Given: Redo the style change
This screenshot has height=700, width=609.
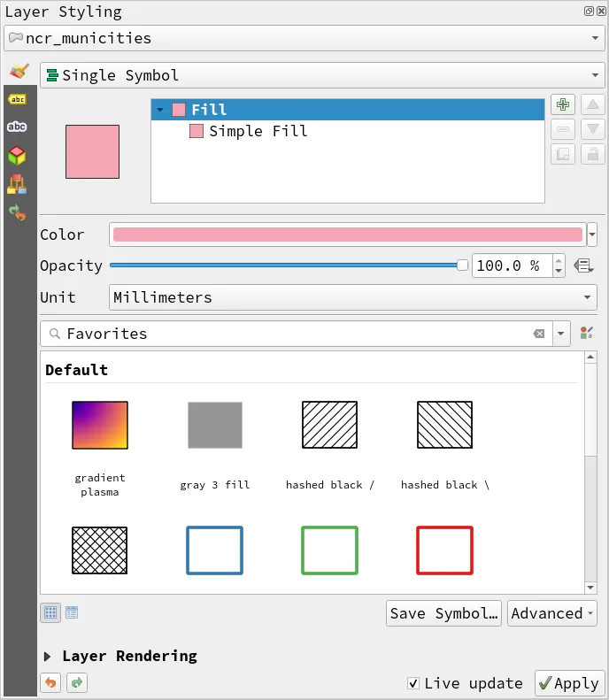Looking at the screenshot, I should [77, 682].
